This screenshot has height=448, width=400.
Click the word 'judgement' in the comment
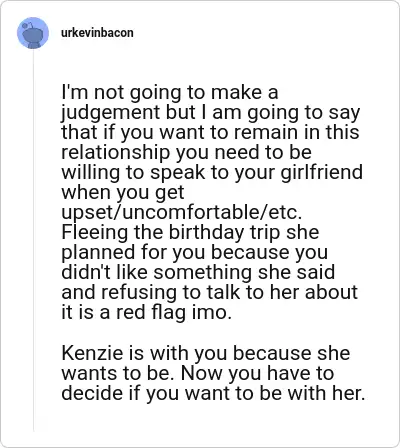point(111,113)
